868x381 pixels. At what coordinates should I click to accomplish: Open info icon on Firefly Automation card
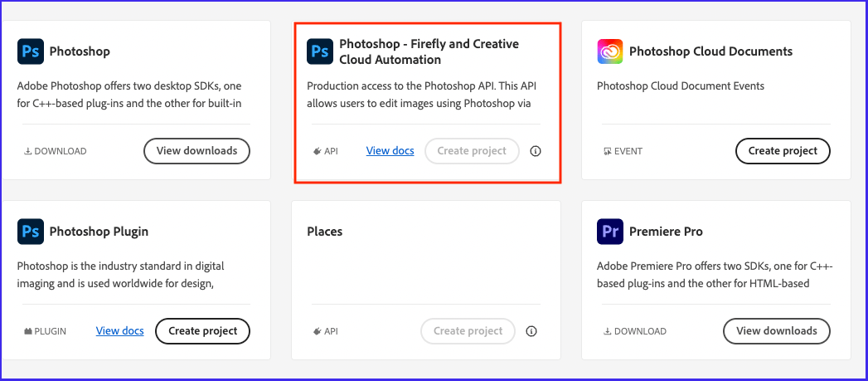pos(536,151)
